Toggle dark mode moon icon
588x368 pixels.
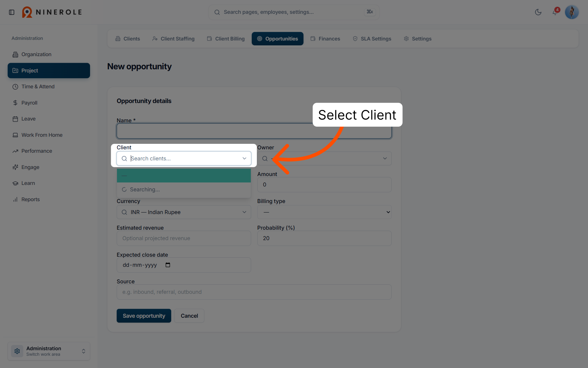[538, 12]
